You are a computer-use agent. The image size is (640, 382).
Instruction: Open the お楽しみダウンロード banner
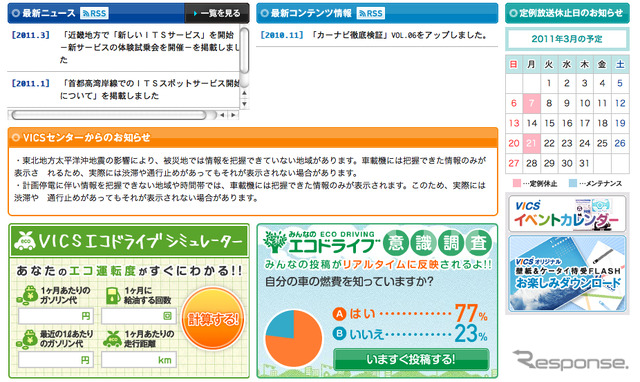click(567, 273)
